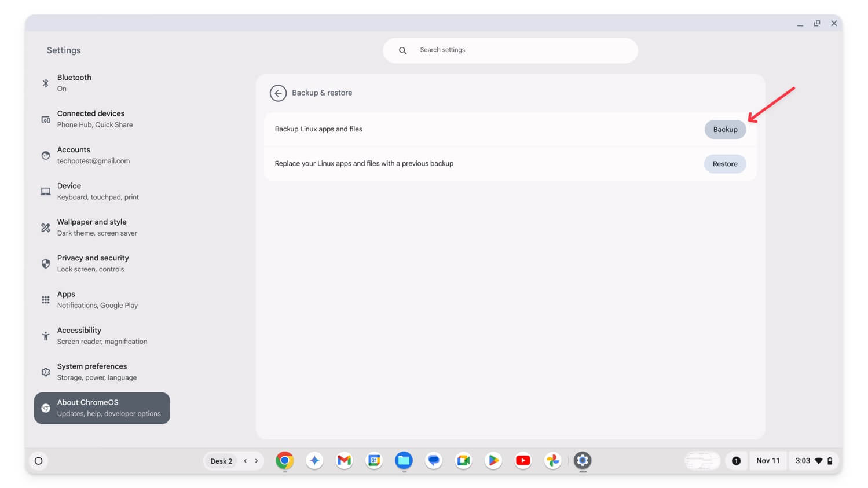
Task: Open Accessibility settings
Action: point(102,336)
